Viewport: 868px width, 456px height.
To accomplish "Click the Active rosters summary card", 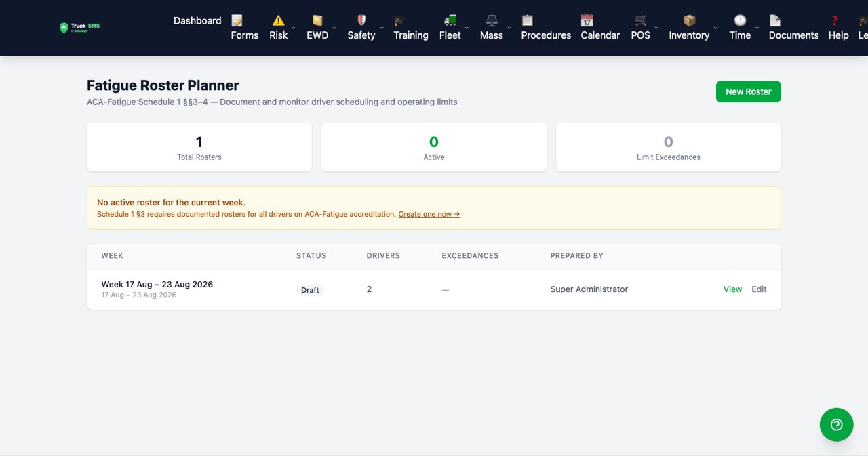I will [434, 147].
